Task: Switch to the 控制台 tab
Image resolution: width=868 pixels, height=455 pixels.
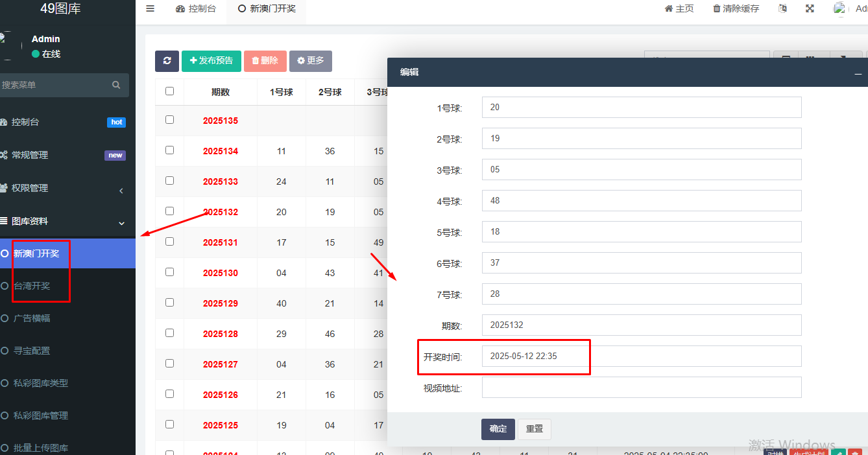Action: click(x=196, y=9)
